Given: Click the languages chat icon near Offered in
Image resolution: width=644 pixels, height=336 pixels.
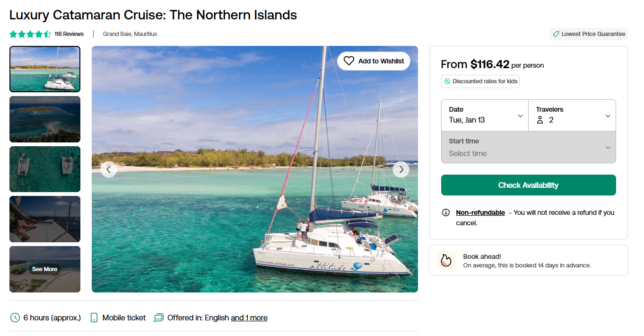Looking at the screenshot, I should point(159,318).
